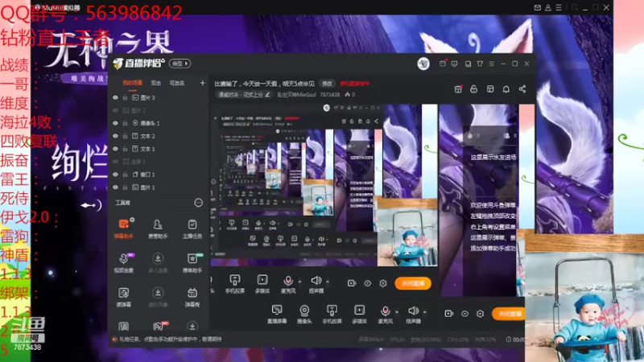Expand the main 麦克风 volume arrow

(x=397, y=312)
